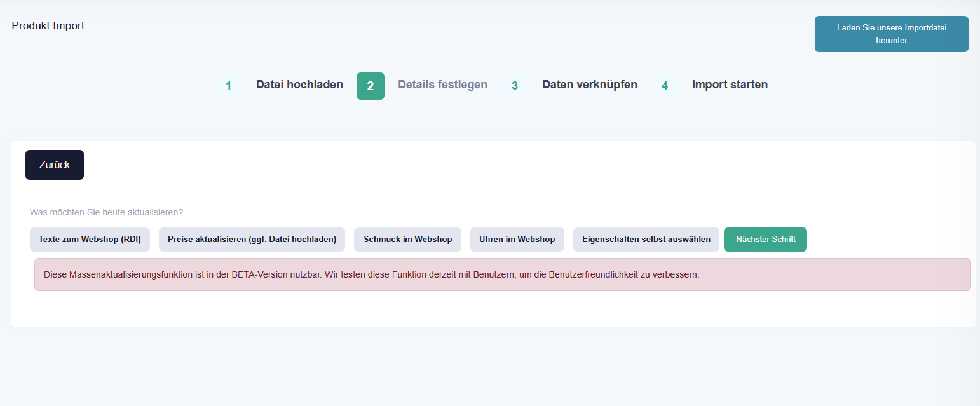Click the highlighted step 2 number badge
The width and height of the screenshot is (980, 406).
(371, 86)
